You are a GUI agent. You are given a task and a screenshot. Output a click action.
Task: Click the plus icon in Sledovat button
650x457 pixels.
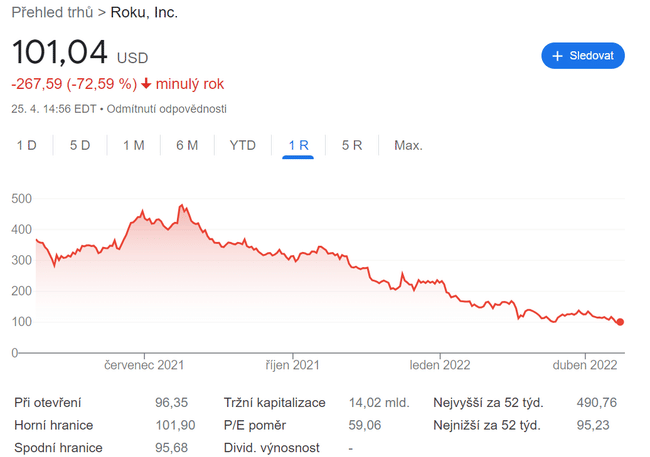tap(558, 55)
